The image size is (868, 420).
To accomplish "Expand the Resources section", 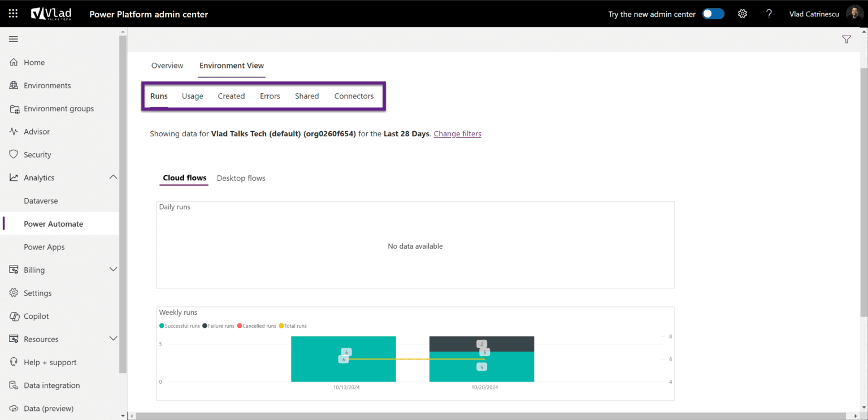I will coord(112,339).
